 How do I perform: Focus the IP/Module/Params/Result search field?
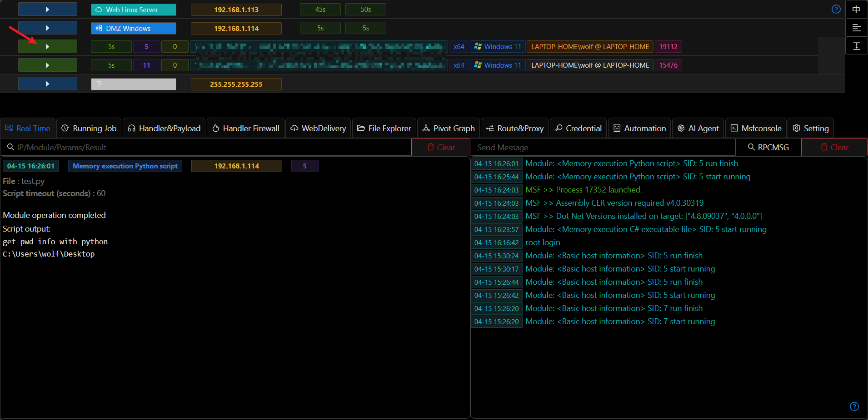click(206, 147)
